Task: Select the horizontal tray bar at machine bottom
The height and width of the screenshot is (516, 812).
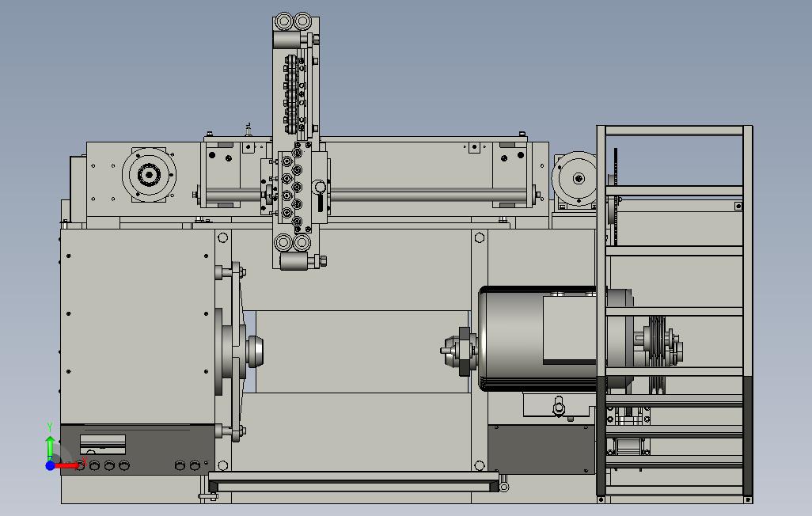Action: tap(353, 482)
